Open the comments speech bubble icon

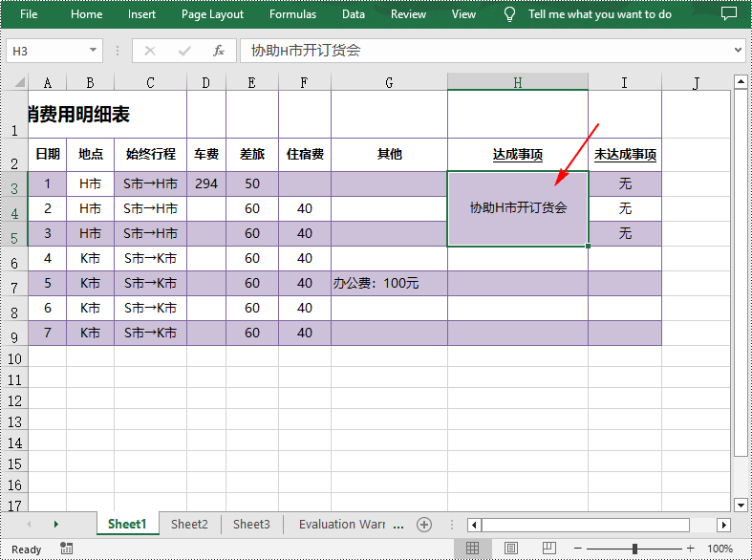tap(729, 13)
